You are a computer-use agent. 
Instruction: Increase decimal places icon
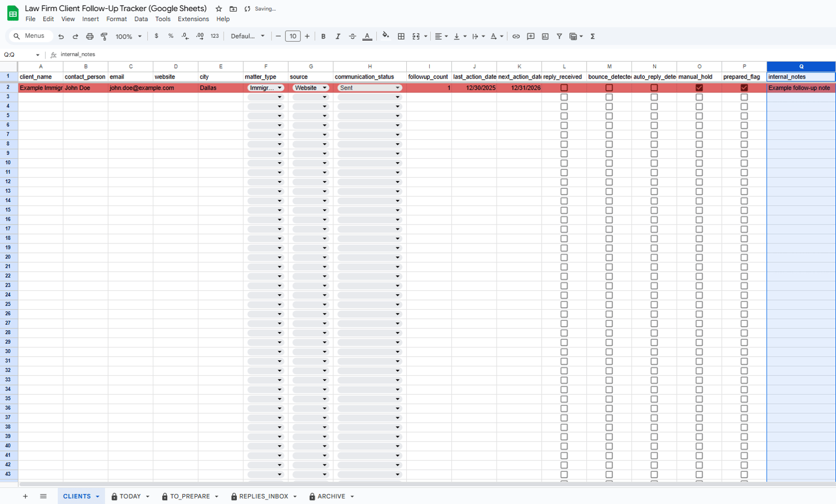(200, 36)
